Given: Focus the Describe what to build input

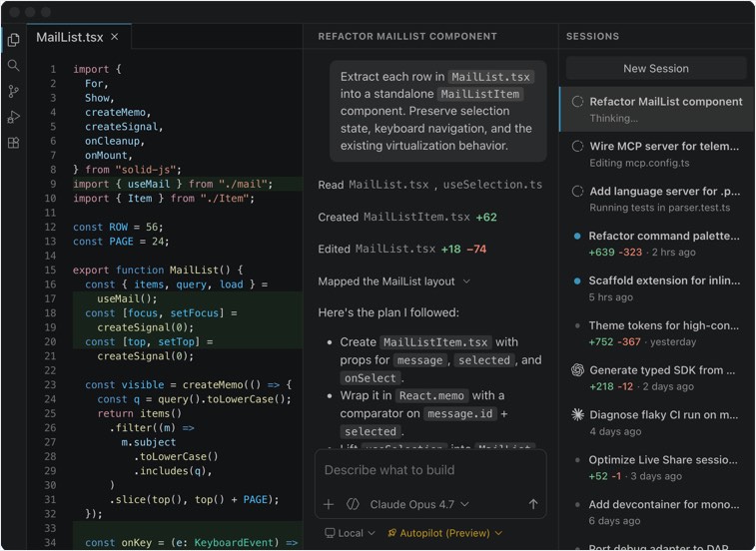Looking at the screenshot, I should [x=430, y=470].
